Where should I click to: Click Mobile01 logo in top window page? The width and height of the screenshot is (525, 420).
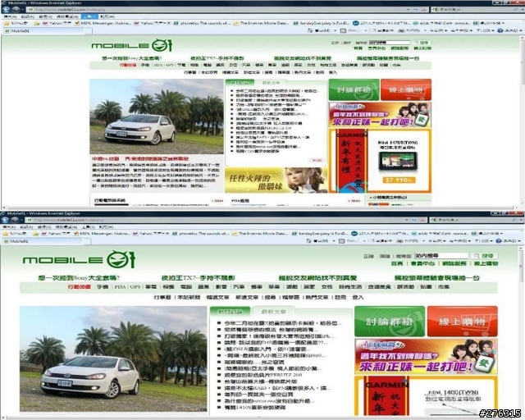132,45
